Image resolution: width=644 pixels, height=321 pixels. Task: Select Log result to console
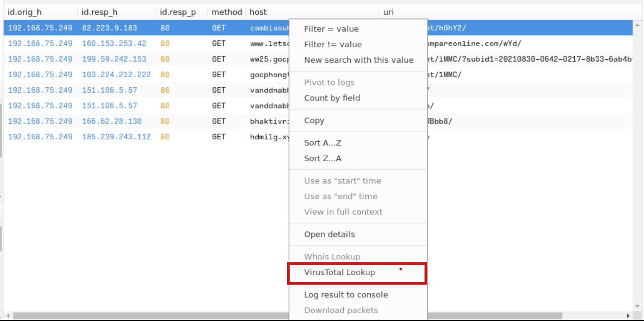(346, 295)
